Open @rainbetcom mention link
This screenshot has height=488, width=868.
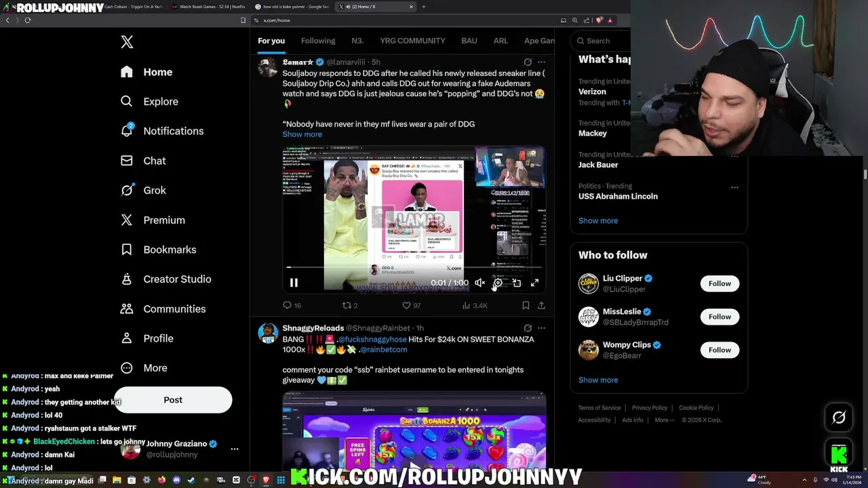click(384, 350)
